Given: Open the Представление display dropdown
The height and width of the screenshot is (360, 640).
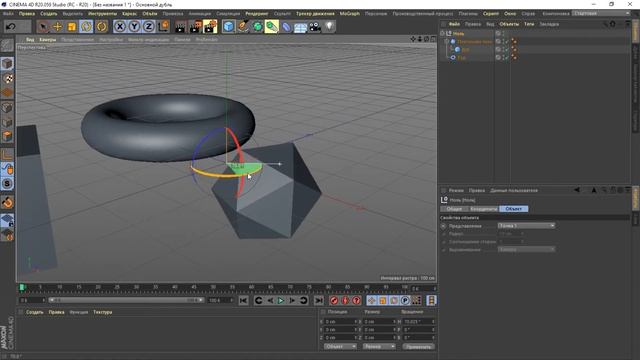Looking at the screenshot, I should click(526, 226).
